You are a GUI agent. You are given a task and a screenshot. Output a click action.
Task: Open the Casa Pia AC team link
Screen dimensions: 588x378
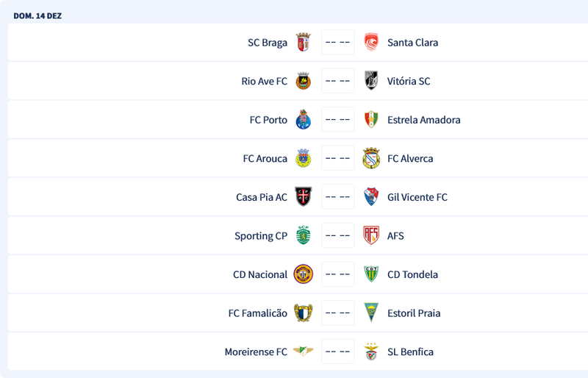pyautogui.click(x=262, y=197)
